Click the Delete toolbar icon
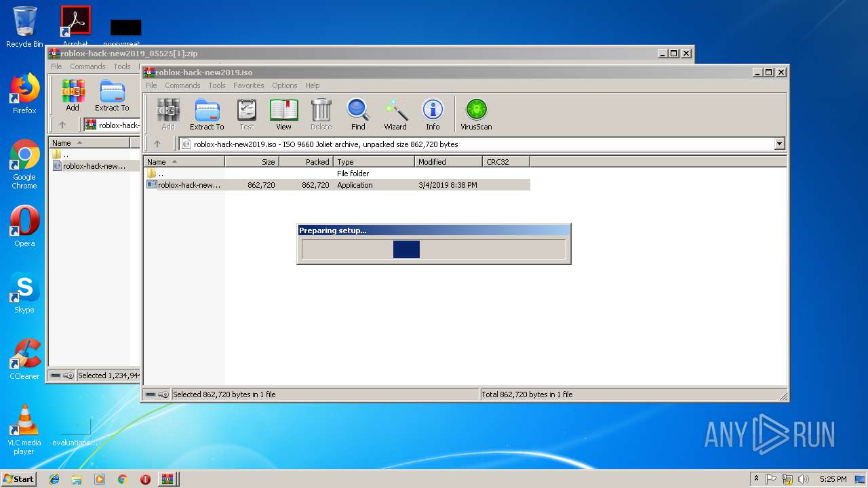This screenshot has height=488, width=868. click(321, 115)
